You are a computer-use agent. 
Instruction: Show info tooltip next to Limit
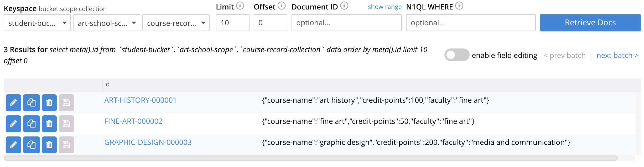240,6
